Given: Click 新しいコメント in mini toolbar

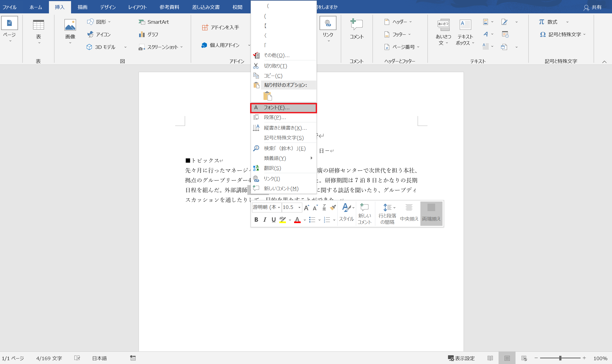Looking at the screenshot, I should pos(365,214).
